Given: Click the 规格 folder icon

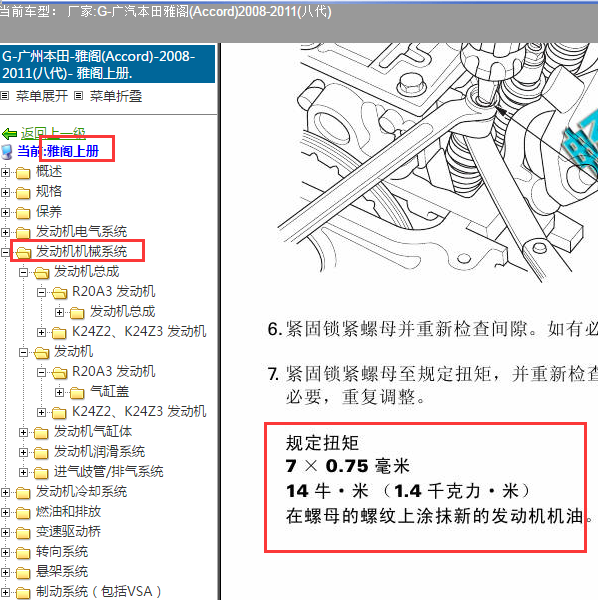Looking at the screenshot, I should 23,193.
